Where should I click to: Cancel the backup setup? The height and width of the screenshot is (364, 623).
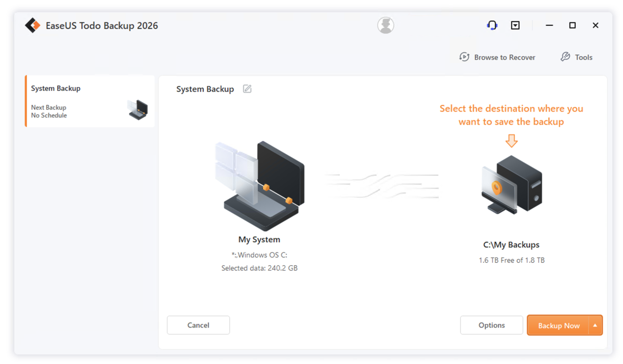click(198, 325)
